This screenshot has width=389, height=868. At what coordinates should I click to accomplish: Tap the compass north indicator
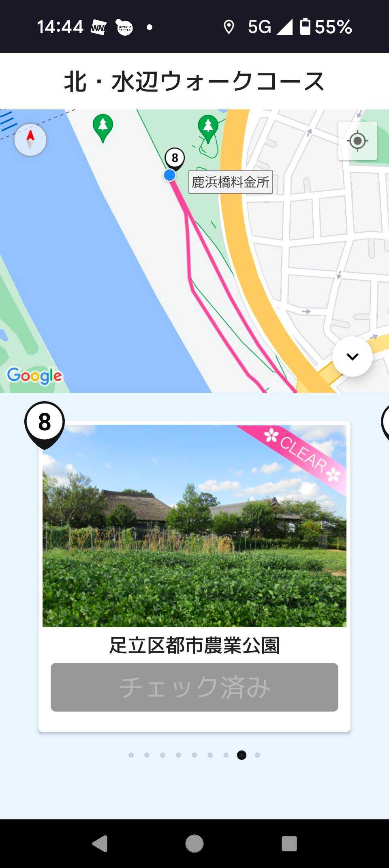(x=30, y=140)
